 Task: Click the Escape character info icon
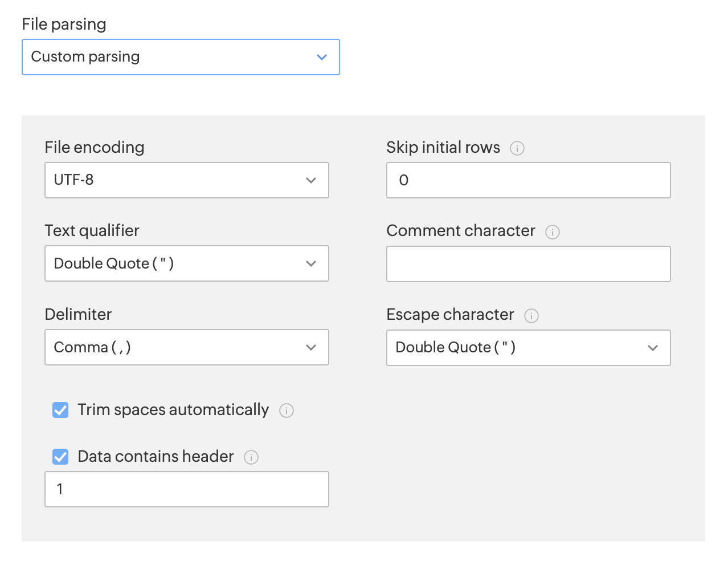click(531, 316)
